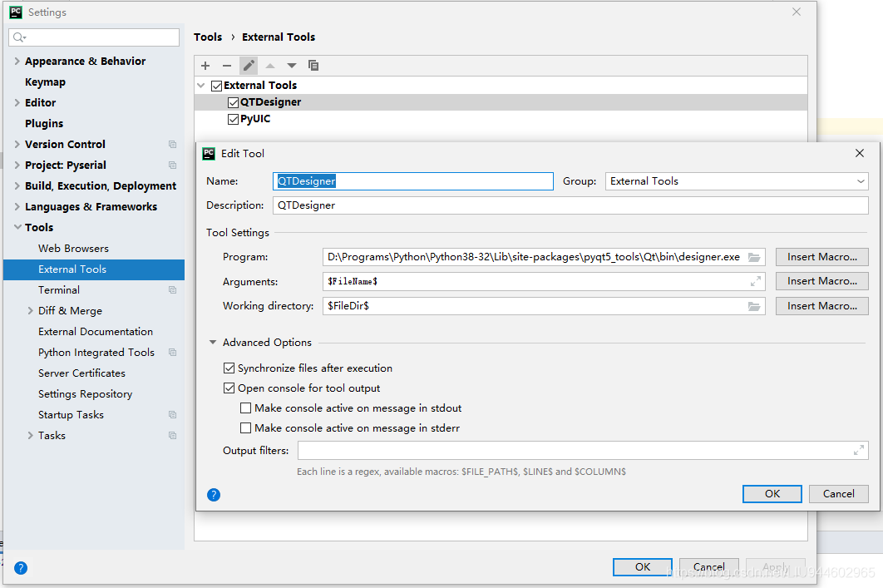Expand the Tasks settings node
The height and width of the screenshot is (588, 883).
(31, 435)
